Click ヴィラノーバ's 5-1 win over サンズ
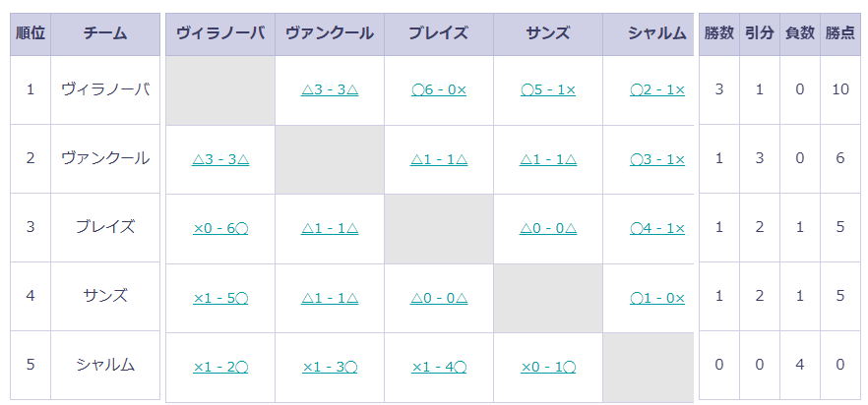Viewport: 868px width, 405px height. (x=548, y=89)
